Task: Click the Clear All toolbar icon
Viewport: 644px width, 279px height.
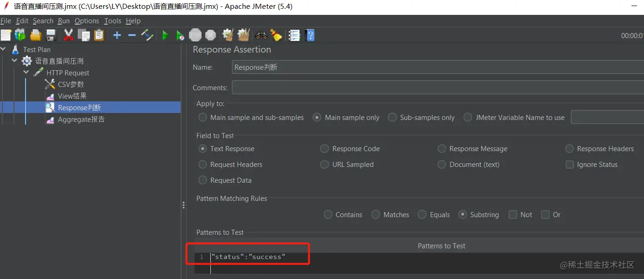Action: coord(243,35)
